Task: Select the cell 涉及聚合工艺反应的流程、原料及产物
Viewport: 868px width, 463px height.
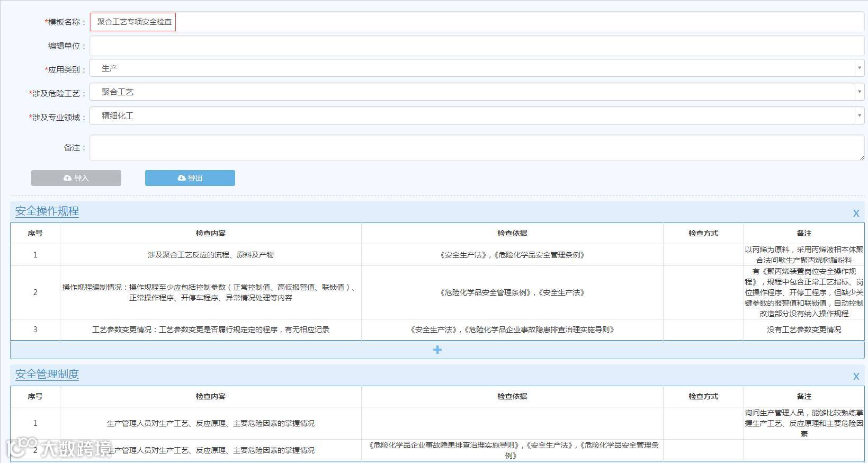Action: (x=211, y=255)
